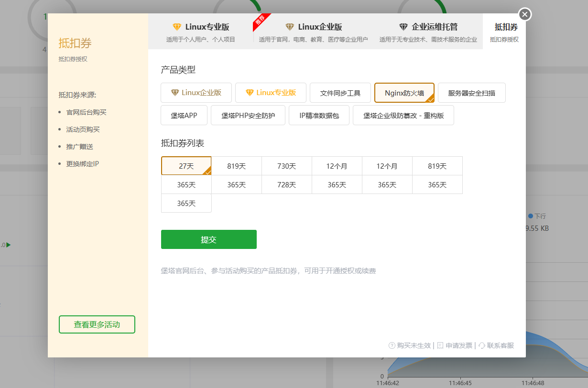Submit the voucher with 提交

click(x=209, y=239)
